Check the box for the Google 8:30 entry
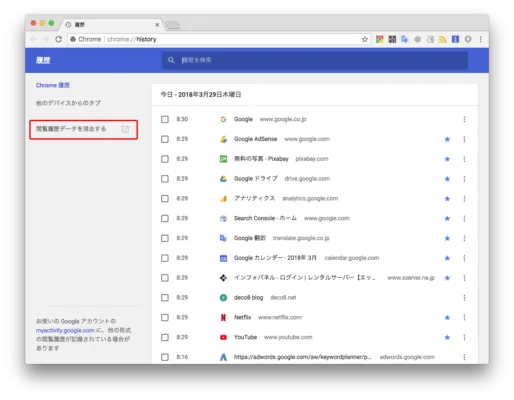Viewport: 514px width, 400px height. pyautogui.click(x=165, y=119)
